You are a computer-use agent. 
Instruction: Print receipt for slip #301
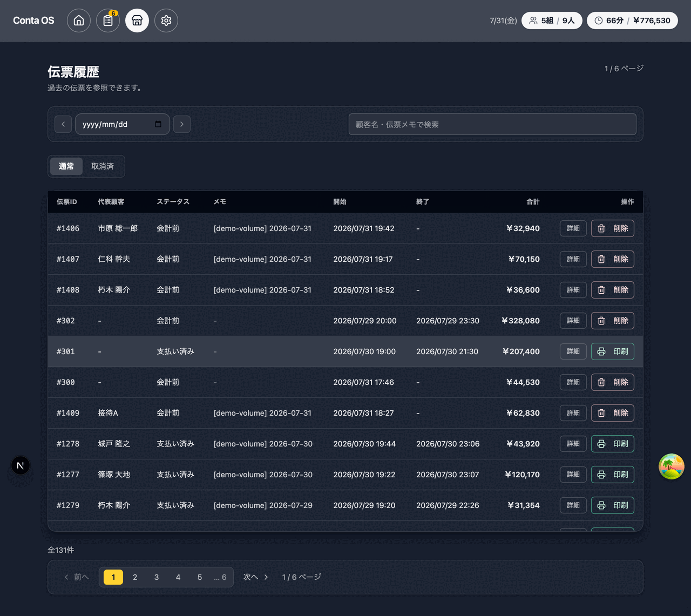click(613, 351)
